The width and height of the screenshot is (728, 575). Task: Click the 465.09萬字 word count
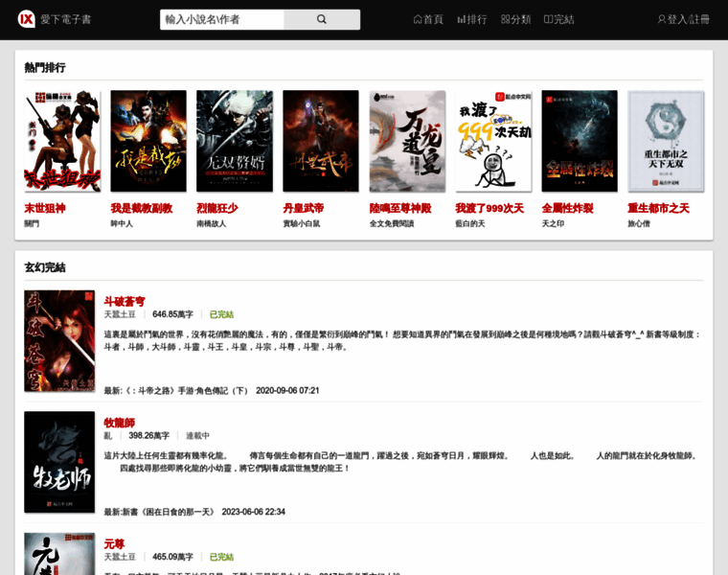pyautogui.click(x=172, y=557)
